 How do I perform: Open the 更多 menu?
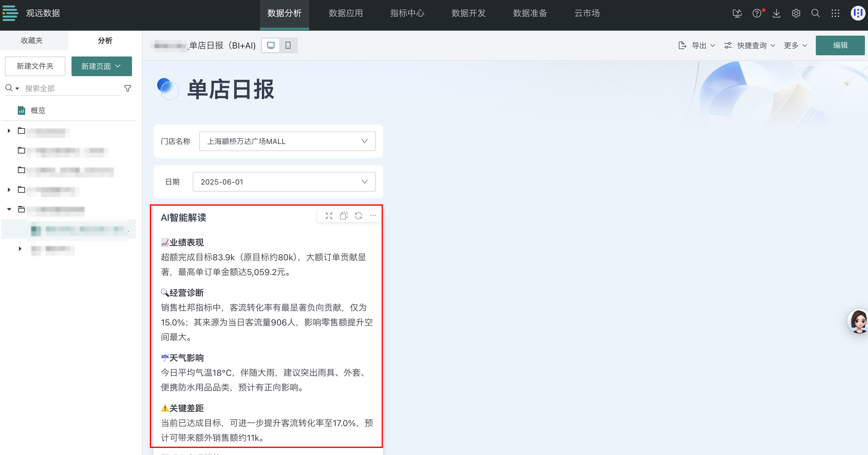[x=795, y=45]
